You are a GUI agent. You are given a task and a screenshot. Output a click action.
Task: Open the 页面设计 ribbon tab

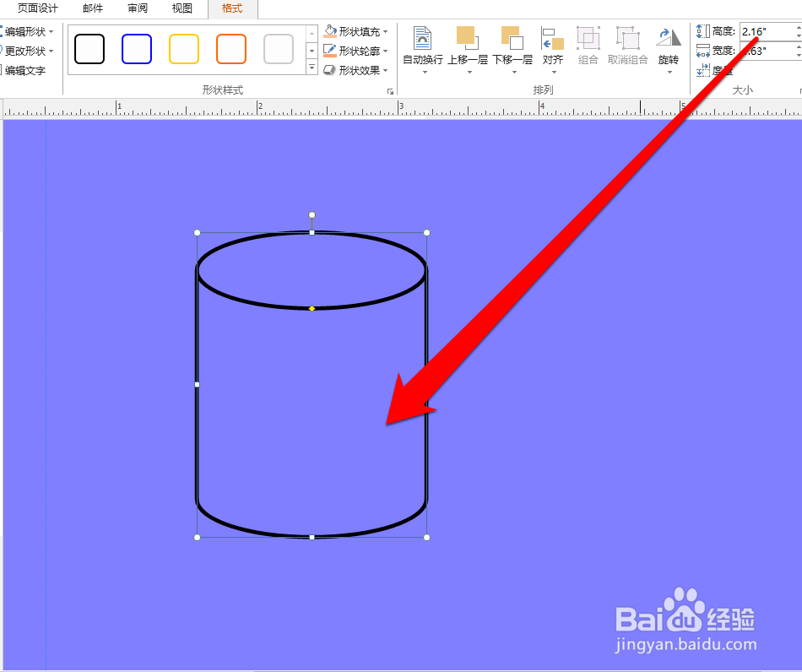coord(37,8)
